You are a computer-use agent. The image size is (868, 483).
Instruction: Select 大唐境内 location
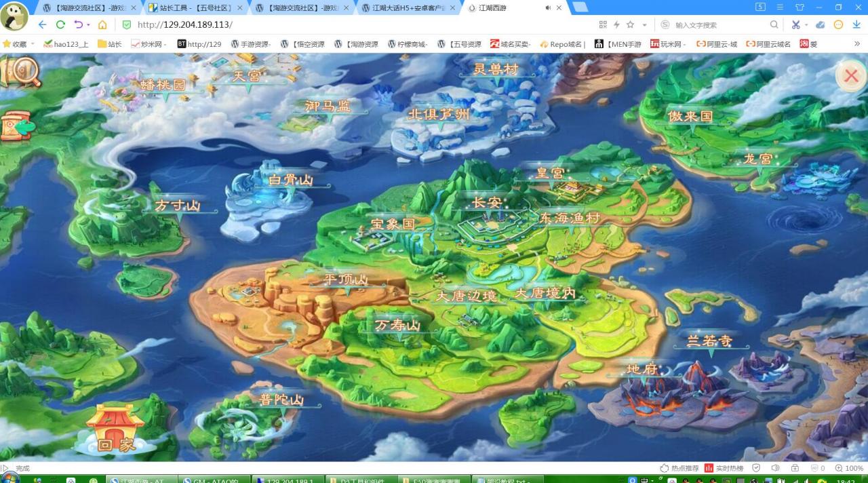click(x=546, y=293)
